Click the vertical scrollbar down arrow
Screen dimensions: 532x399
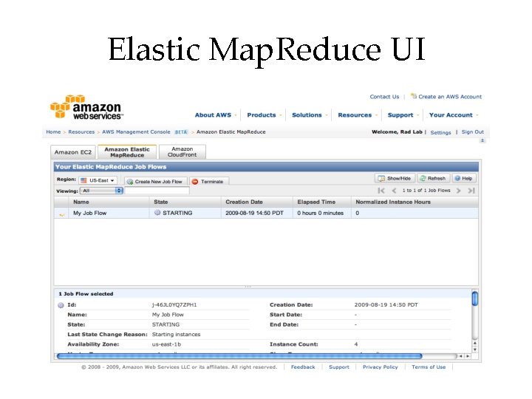click(x=475, y=349)
